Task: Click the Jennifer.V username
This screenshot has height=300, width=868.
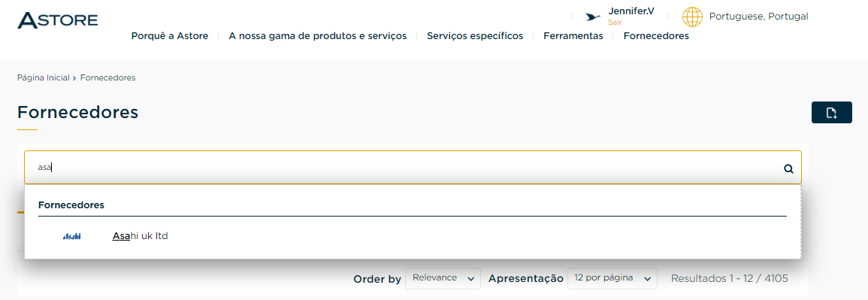Action: pos(631,11)
